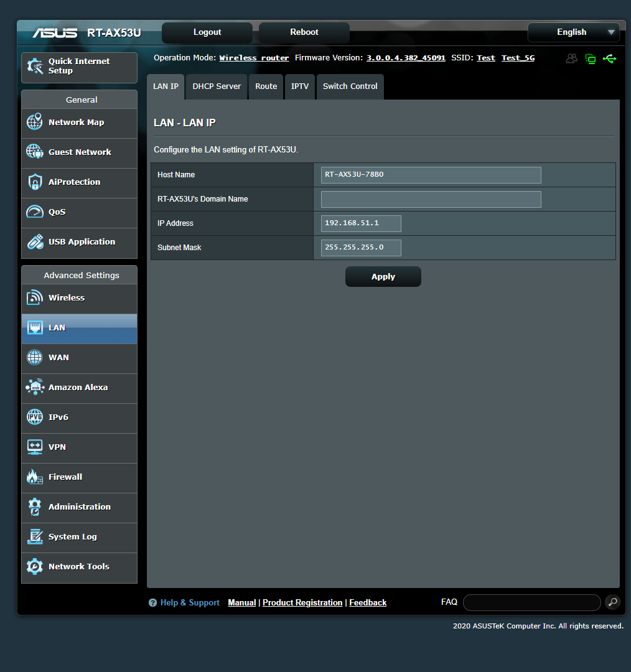Click the ASUS logo

point(55,32)
